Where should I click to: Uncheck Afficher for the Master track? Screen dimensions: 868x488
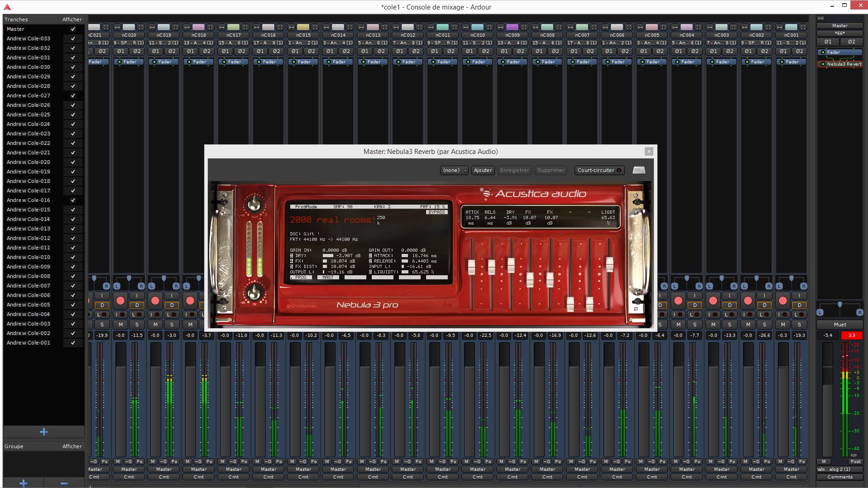pyautogui.click(x=72, y=29)
